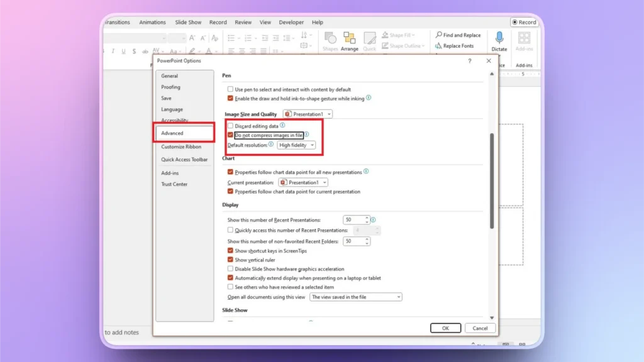The height and width of the screenshot is (362, 644).
Task: Confirm options by clicking OK
Action: (445, 327)
